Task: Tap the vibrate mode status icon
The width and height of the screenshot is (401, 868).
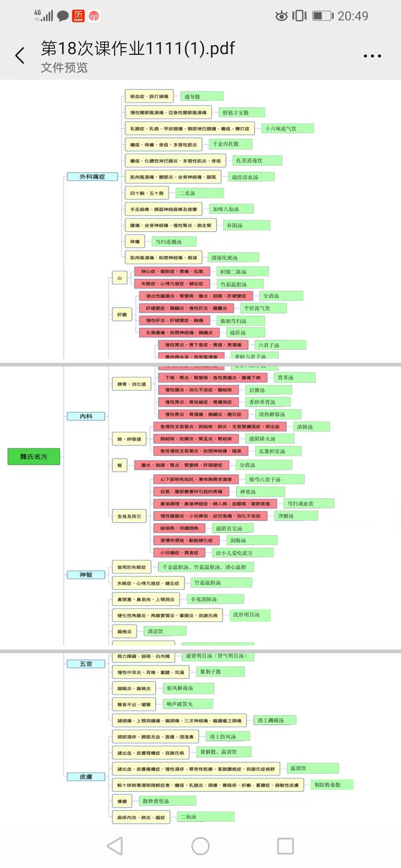Action: [x=299, y=16]
